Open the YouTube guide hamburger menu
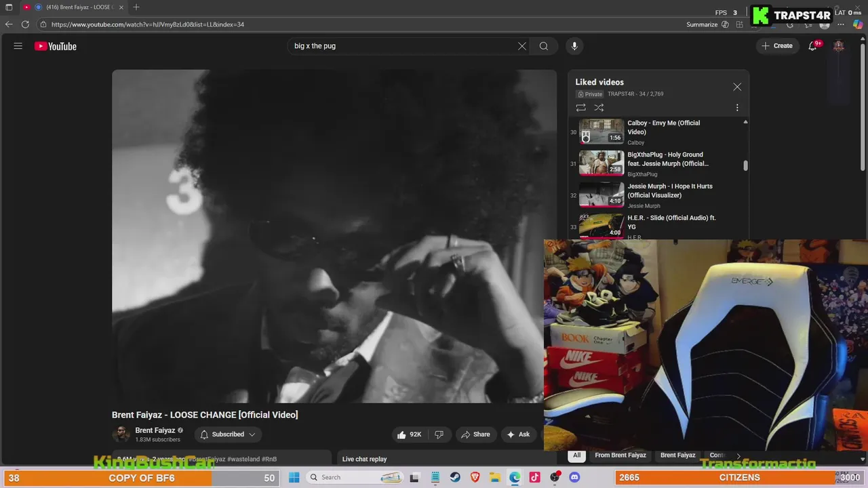 point(18,46)
